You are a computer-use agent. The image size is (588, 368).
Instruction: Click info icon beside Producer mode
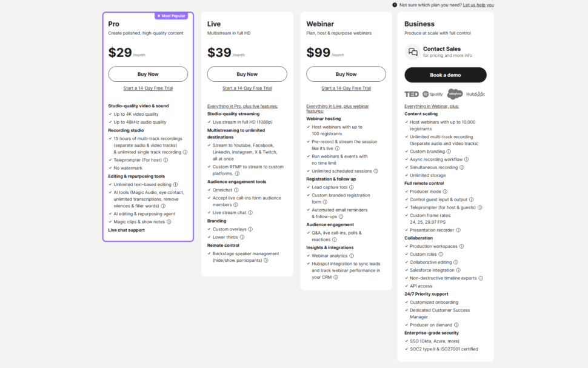coord(446,192)
